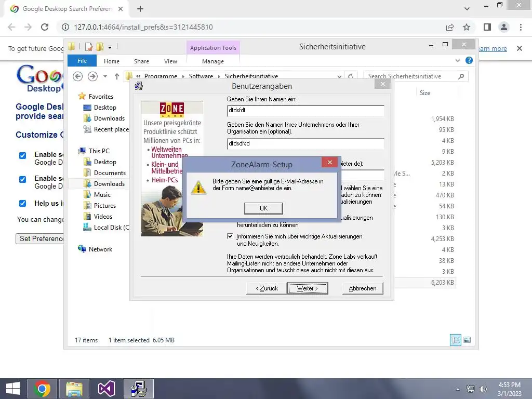Click quick access new folder icon
The width and height of the screenshot is (532, 399).
click(100, 47)
